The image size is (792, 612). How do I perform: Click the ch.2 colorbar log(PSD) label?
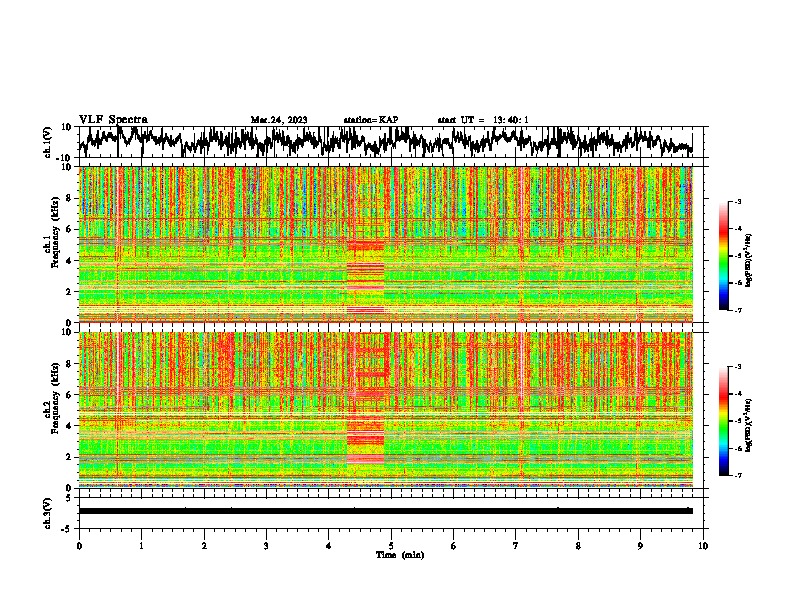coord(749,425)
